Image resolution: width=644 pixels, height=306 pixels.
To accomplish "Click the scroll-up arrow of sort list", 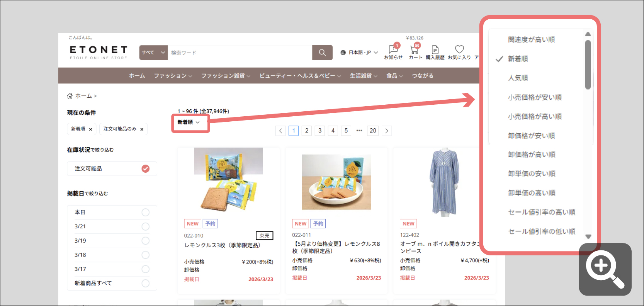I will [588, 34].
